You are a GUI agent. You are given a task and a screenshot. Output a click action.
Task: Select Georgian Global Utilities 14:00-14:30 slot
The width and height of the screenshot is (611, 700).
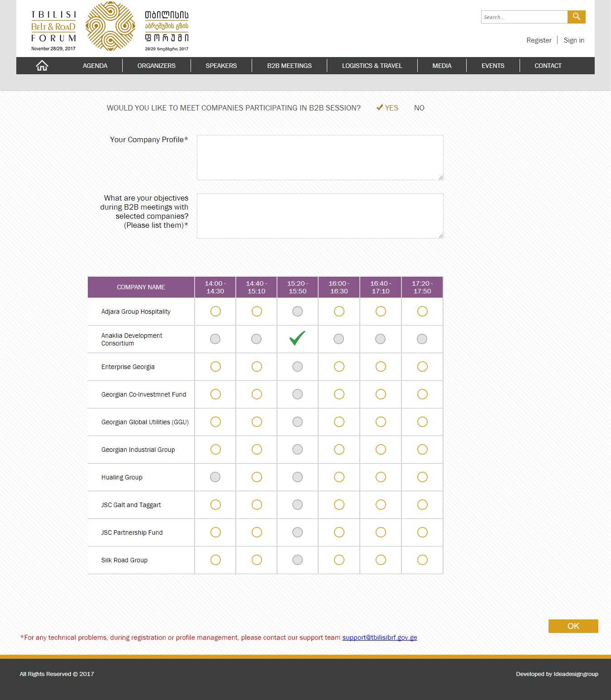pos(215,422)
